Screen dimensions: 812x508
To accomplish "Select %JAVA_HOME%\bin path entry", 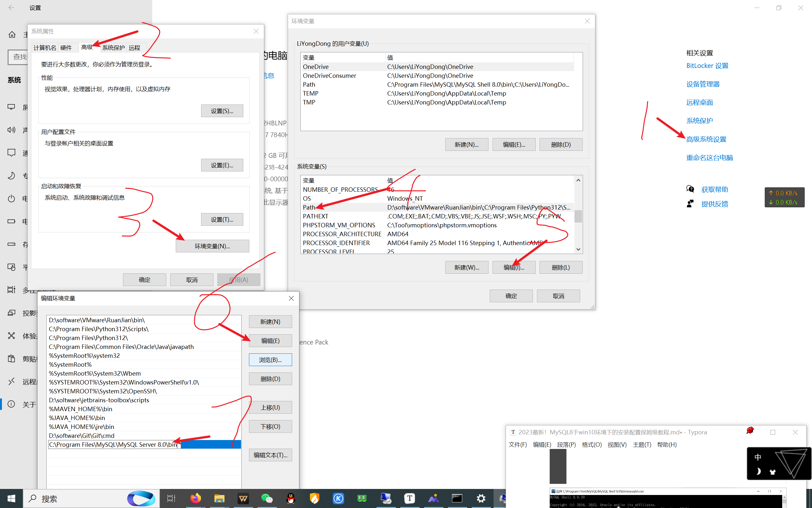I will click(x=144, y=418).
